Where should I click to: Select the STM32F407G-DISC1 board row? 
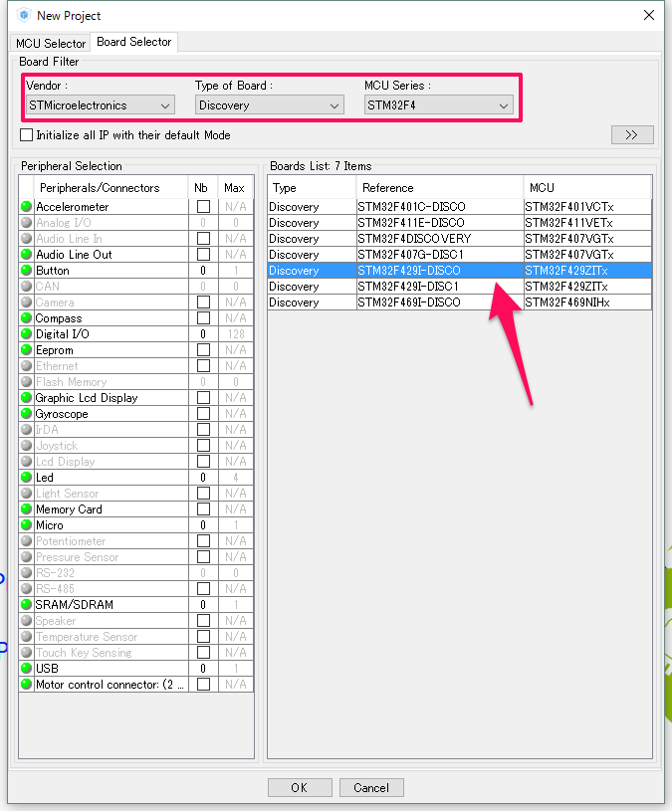tap(459, 255)
